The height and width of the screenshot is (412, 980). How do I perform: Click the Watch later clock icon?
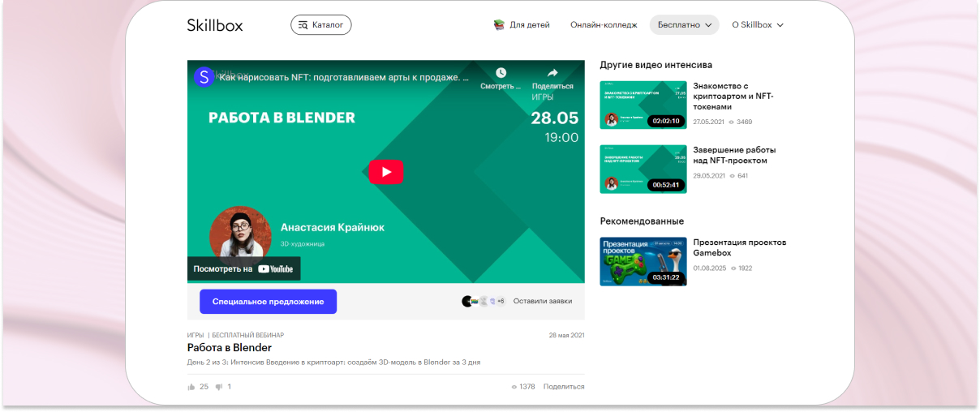[501, 73]
